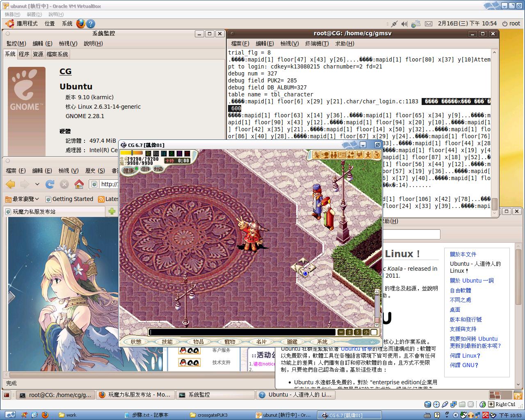Viewport: 525px width, 420px height.
Task: Toggle the 隊 team chat channel in game
Action: click(164, 153)
